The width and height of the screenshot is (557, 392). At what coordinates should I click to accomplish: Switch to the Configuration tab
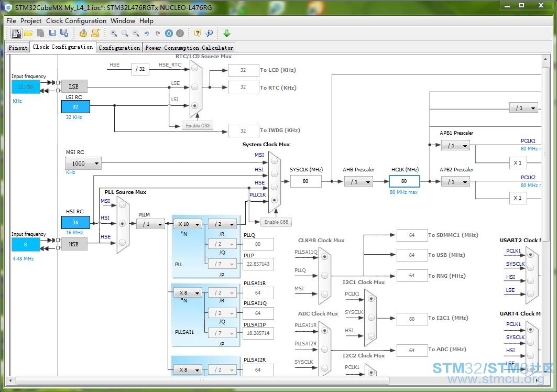point(119,47)
